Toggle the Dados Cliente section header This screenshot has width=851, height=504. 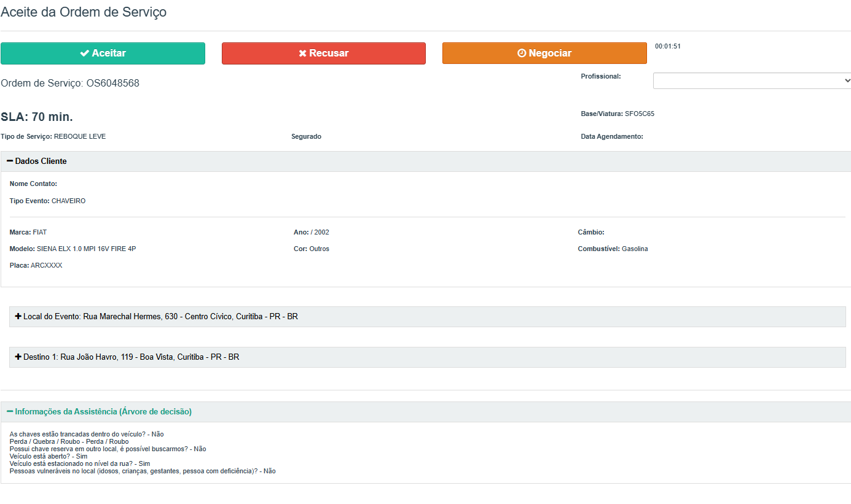point(41,161)
